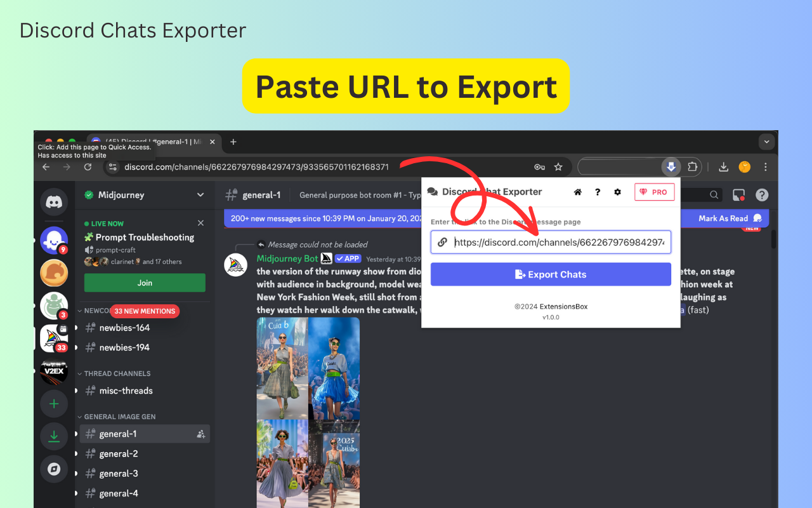This screenshot has height=508, width=812.
Task: Click the Prompt Troubleshooting event title
Action: [145, 237]
